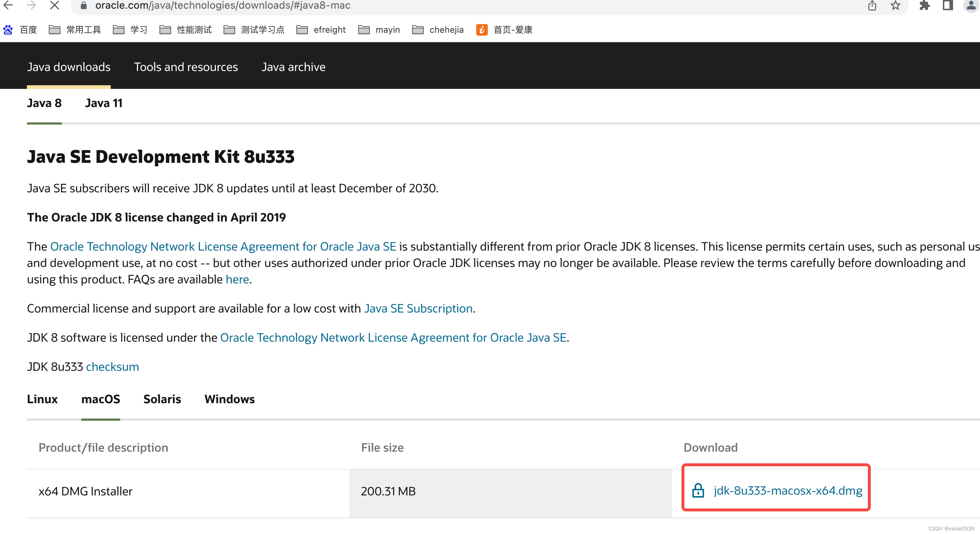The width and height of the screenshot is (980, 534).
Task: Open the 学习 bookmark folder
Action: pos(130,30)
